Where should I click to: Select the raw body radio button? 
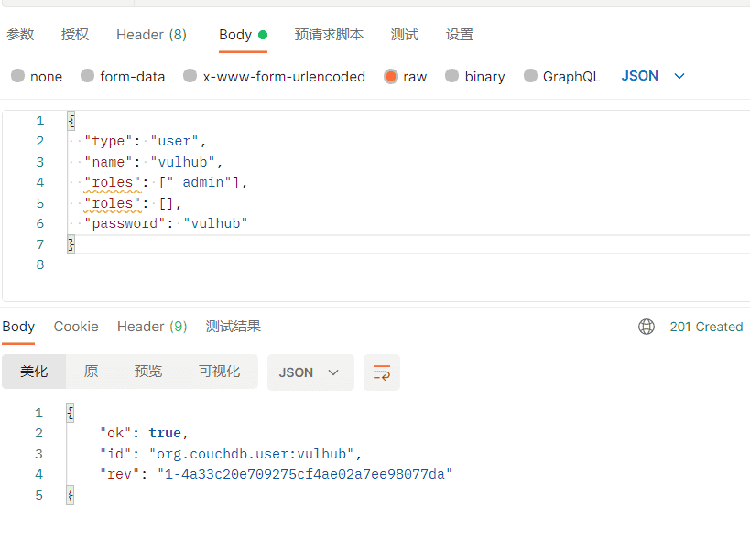(391, 76)
